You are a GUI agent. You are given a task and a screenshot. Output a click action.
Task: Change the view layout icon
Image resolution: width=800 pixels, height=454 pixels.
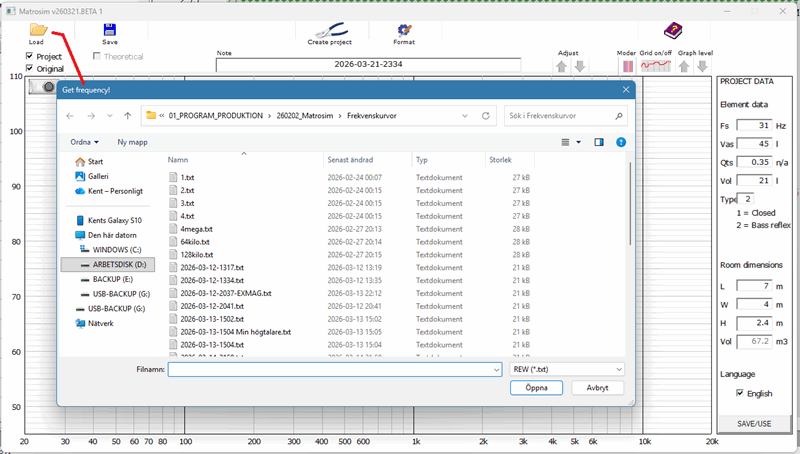565,142
